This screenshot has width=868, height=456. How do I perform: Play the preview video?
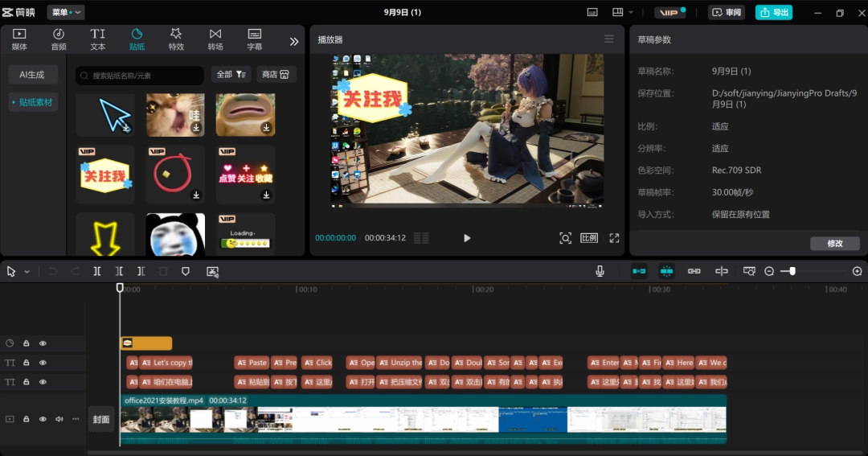point(467,238)
